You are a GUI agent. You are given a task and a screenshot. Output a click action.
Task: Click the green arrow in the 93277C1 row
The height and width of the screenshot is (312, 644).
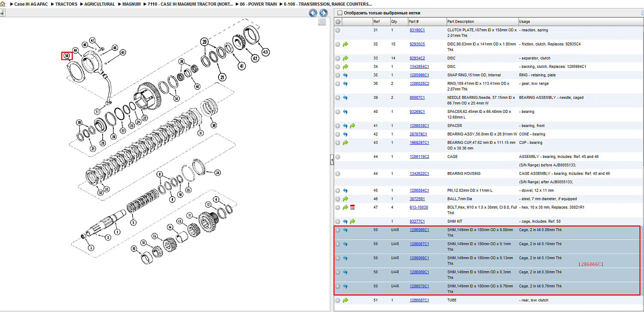tap(352, 222)
